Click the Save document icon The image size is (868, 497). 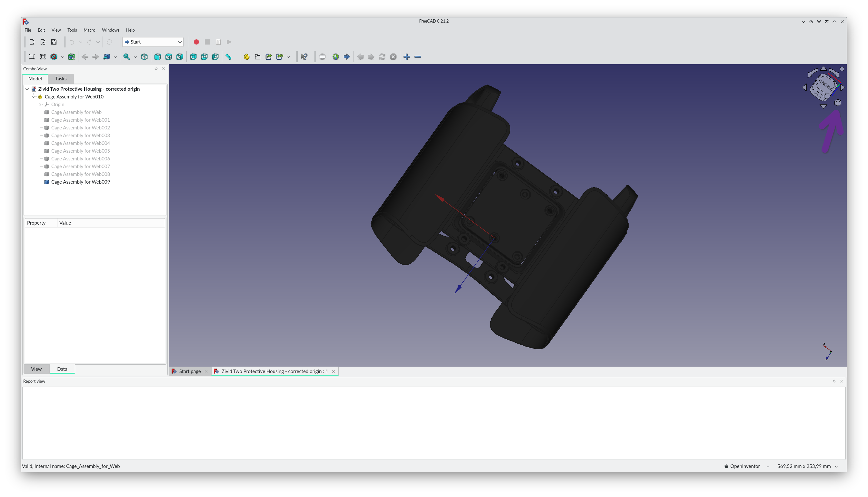(54, 42)
